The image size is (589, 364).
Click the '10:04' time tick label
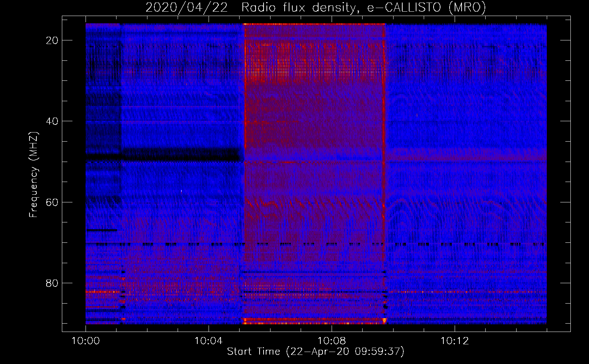coord(209,341)
